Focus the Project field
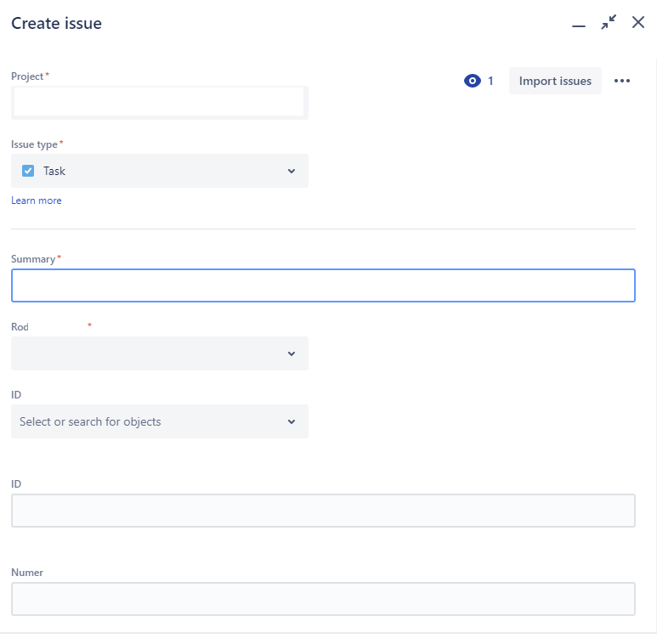657x644 pixels. point(160,103)
